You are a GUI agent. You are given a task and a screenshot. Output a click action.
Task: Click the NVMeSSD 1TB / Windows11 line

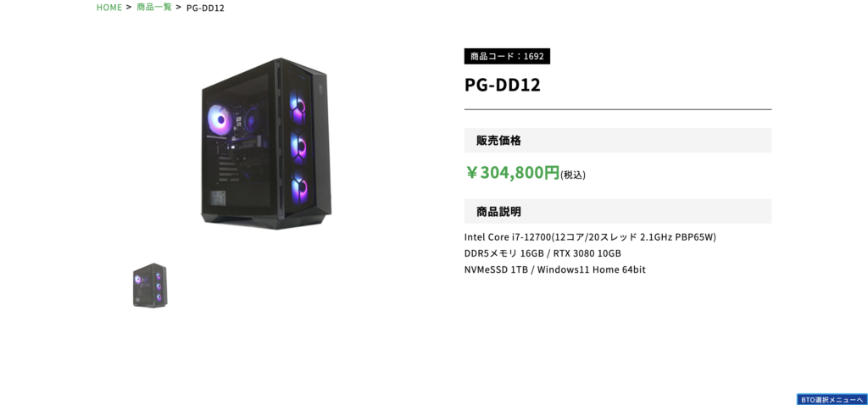(554, 270)
